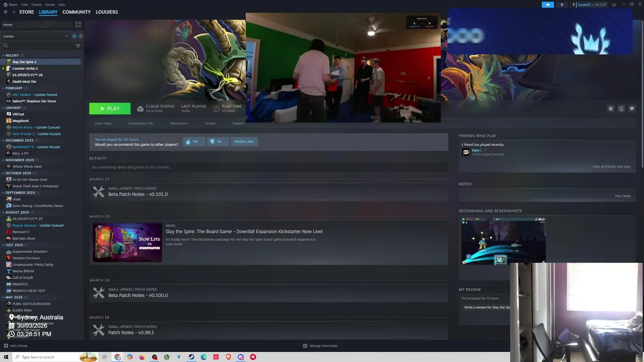Open Steam from the taskbar
The height and width of the screenshot is (362, 644).
(x=191, y=357)
